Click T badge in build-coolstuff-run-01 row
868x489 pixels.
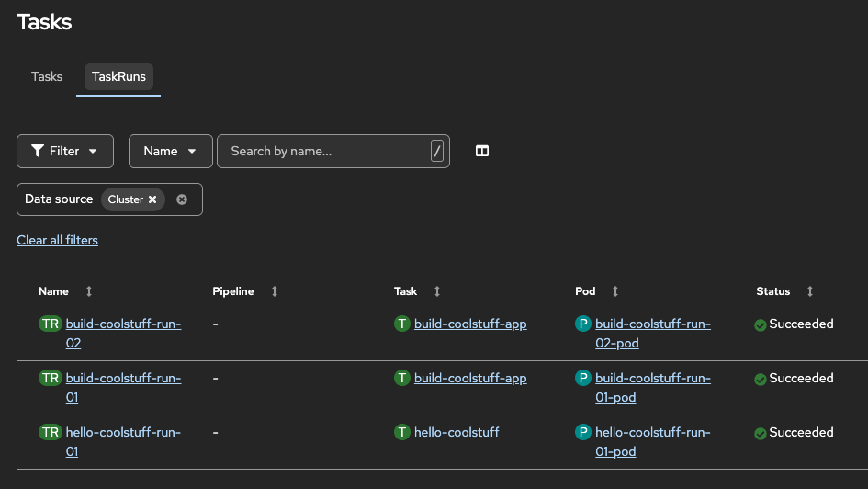pyautogui.click(x=402, y=379)
